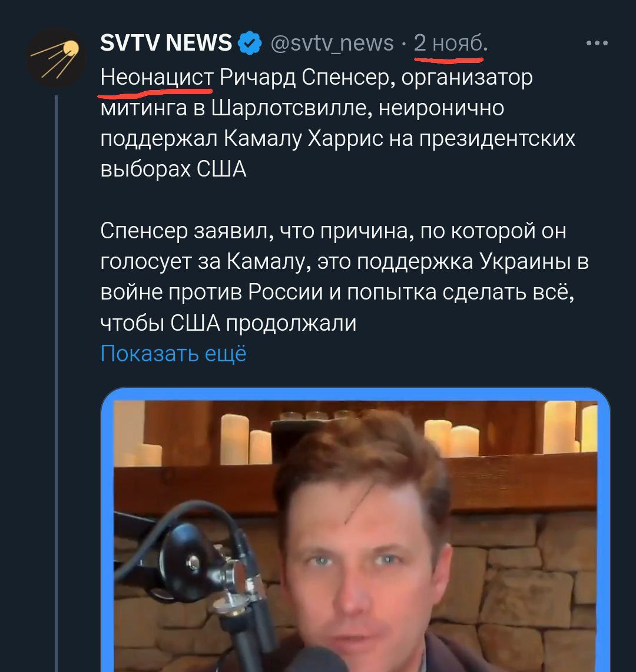Click the text "выборах США"
The image size is (636, 672).
pos(173,169)
